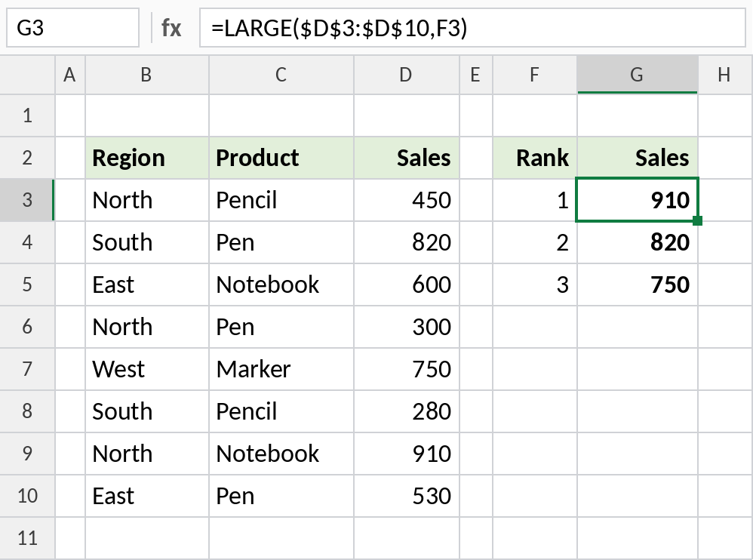Click the Sales header in column G
This screenshot has width=753, height=560.
[638, 158]
